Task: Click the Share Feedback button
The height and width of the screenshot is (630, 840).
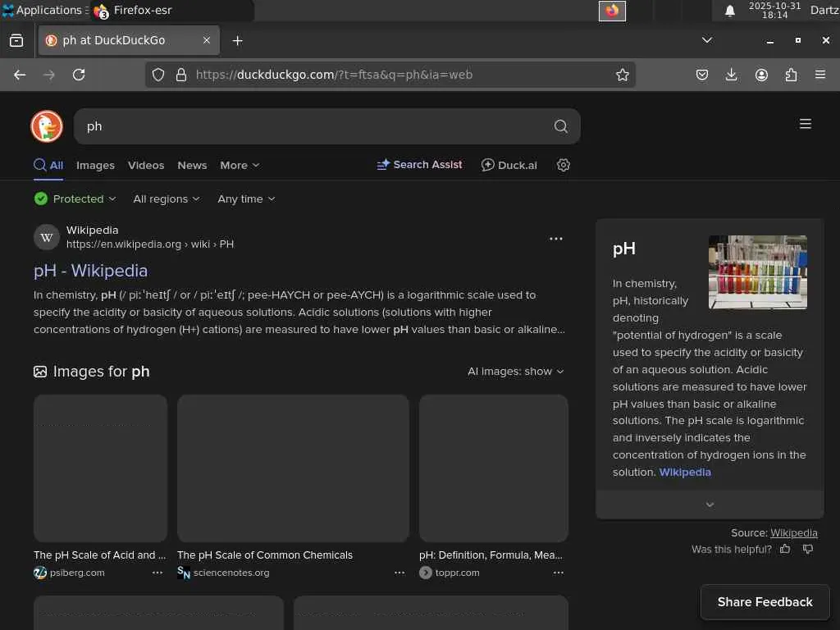Action: click(765, 602)
